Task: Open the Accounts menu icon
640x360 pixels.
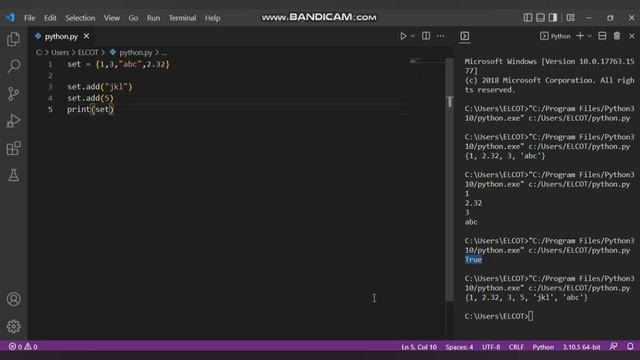Action: [x=13, y=299]
